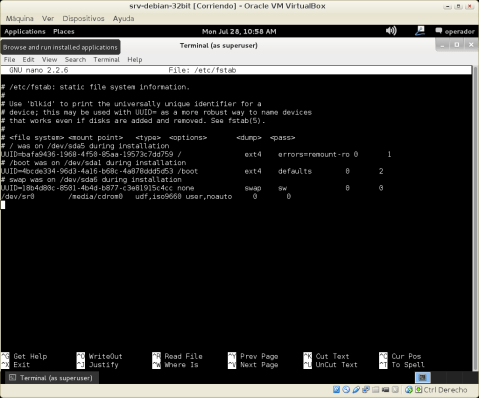Screen dimensions: 479x398
Task: Open the terminal Search menu
Action: pyautogui.click(x=75, y=59)
